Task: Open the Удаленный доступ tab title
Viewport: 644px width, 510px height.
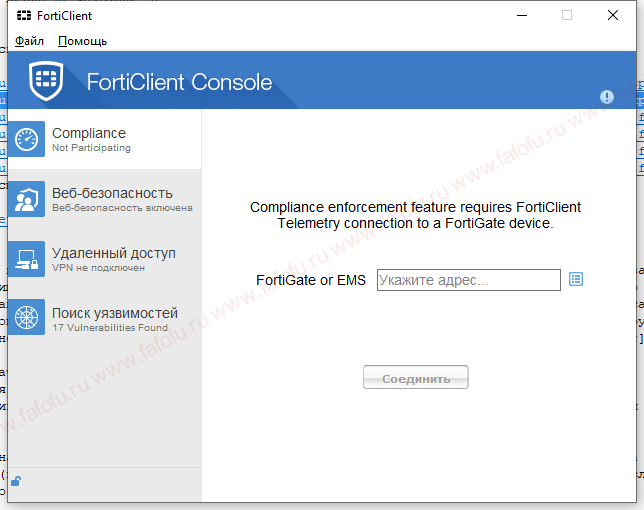Action: click(x=114, y=253)
